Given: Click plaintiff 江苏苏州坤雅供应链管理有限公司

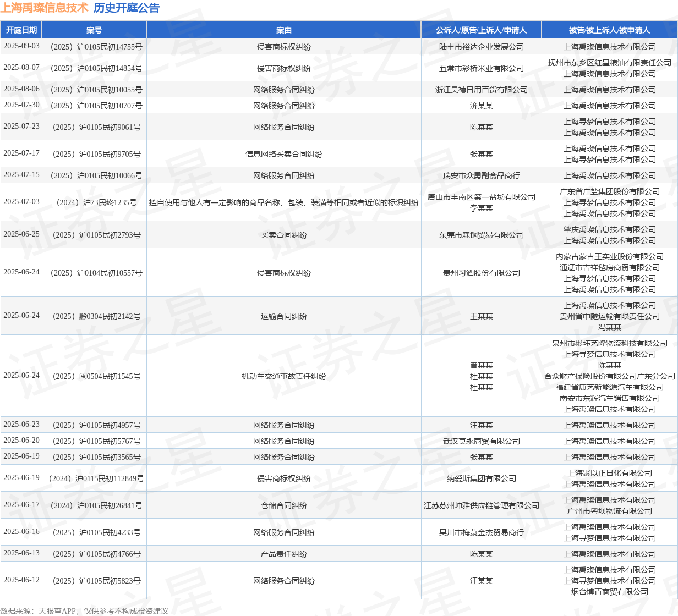Looking at the screenshot, I should [482, 505].
